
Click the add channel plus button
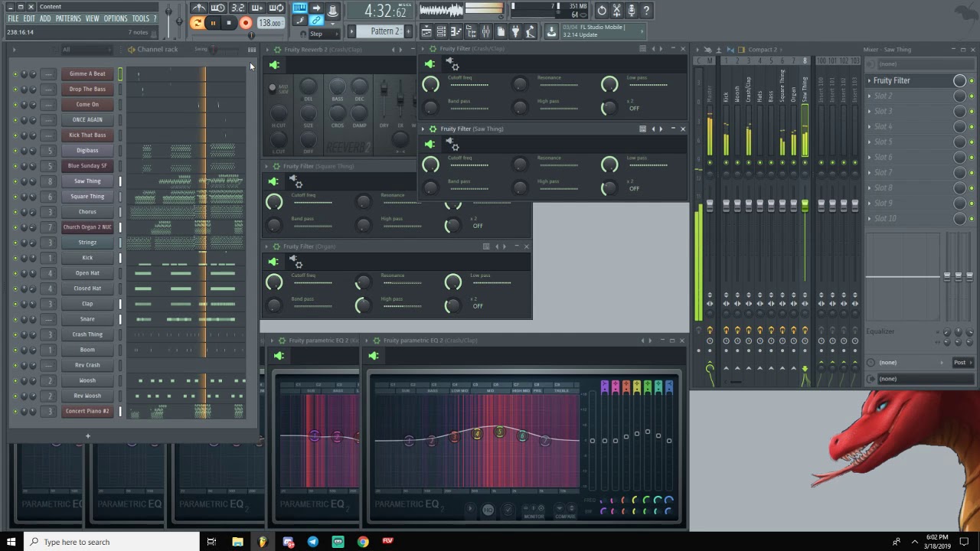point(87,436)
